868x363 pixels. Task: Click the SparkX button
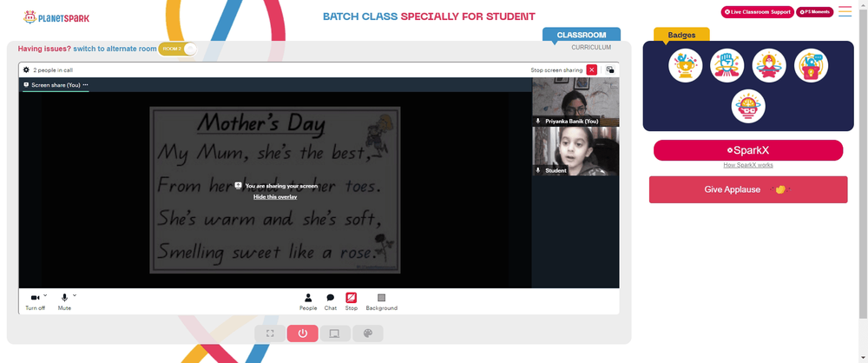pyautogui.click(x=748, y=150)
